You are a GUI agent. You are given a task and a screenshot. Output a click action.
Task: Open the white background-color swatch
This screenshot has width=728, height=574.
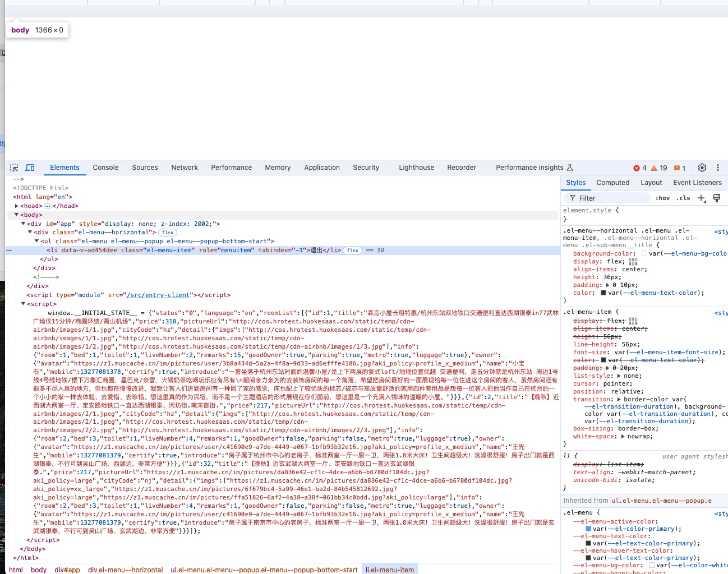pyautogui.click(x=644, y=253)
